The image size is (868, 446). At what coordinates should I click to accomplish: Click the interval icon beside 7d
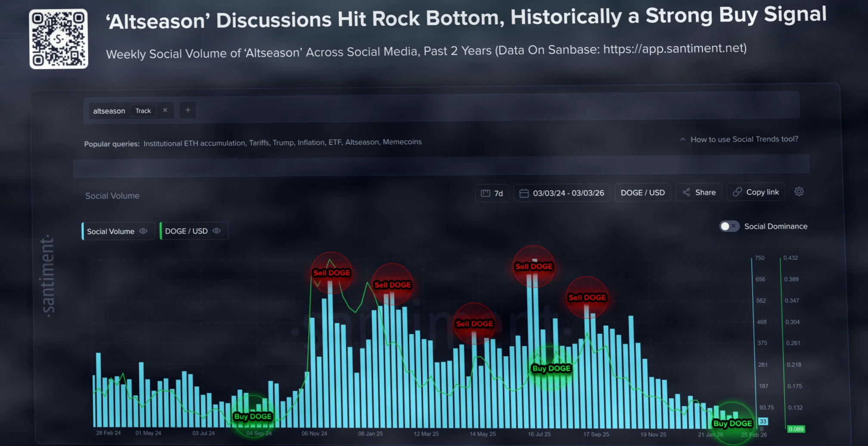point(485,193)
